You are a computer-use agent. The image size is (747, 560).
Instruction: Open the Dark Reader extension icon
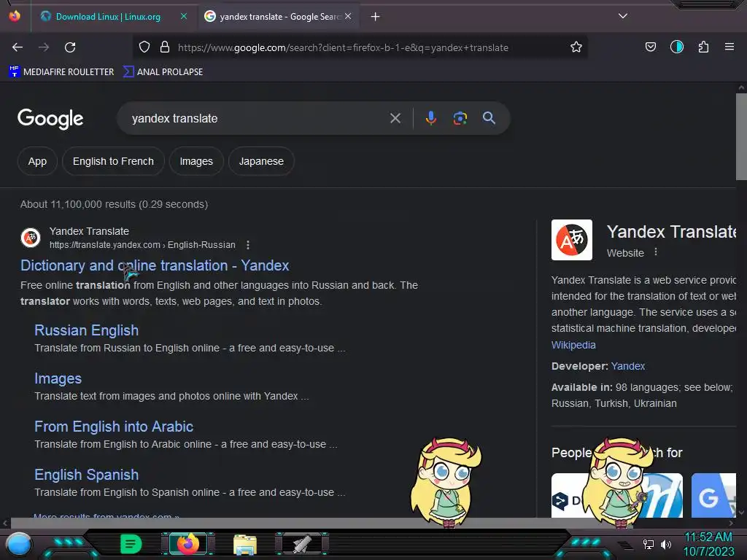(677, 47)
